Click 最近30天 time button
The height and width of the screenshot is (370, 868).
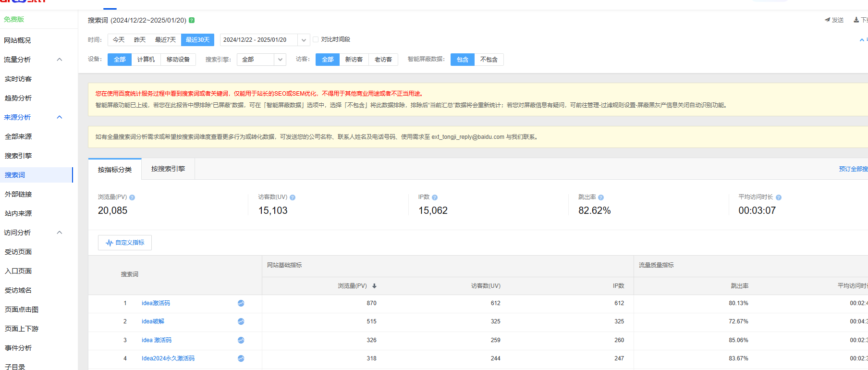click(x=197, y=40)
